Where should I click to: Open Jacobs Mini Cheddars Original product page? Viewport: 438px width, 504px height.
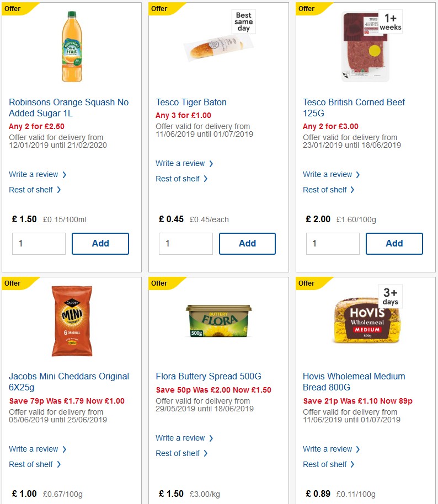click(68, 382)
